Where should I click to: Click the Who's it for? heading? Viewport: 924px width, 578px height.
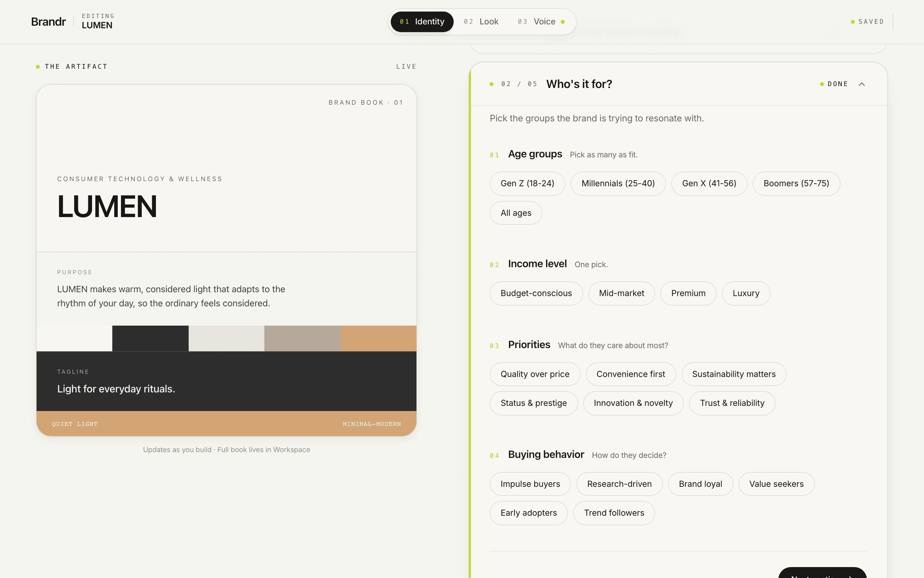pyautogui.click(x=579, y=84)
